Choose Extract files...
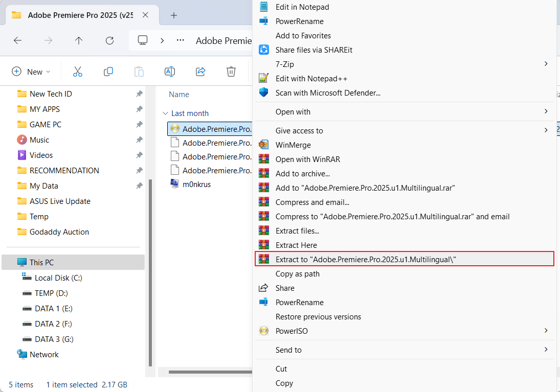Viewport: 560px width, 392px height. point(405,230)
